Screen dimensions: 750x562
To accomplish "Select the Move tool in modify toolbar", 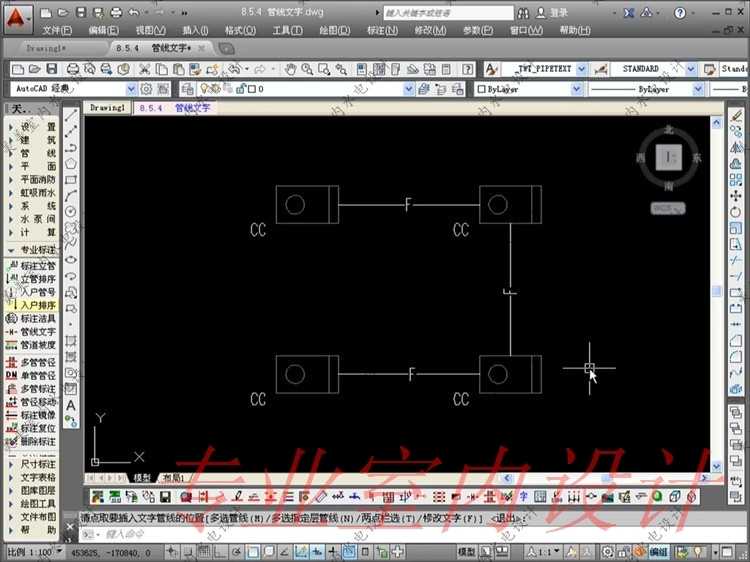I will 736,196.
